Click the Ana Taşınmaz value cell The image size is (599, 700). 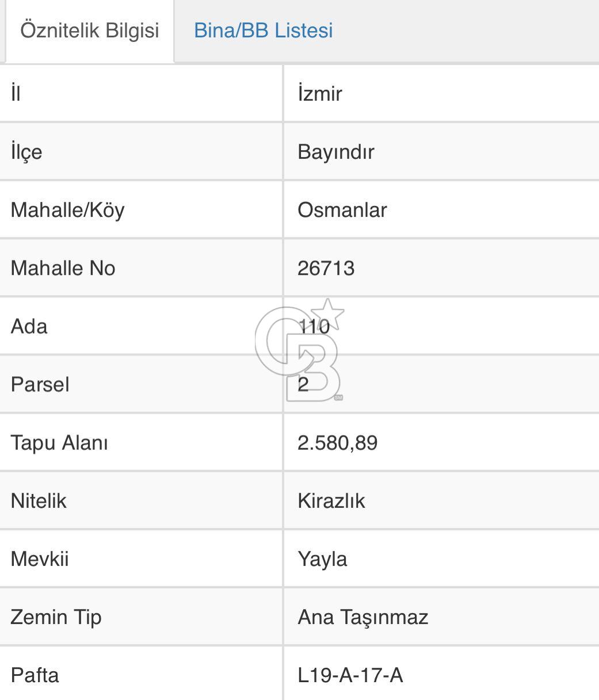point(363,618)
